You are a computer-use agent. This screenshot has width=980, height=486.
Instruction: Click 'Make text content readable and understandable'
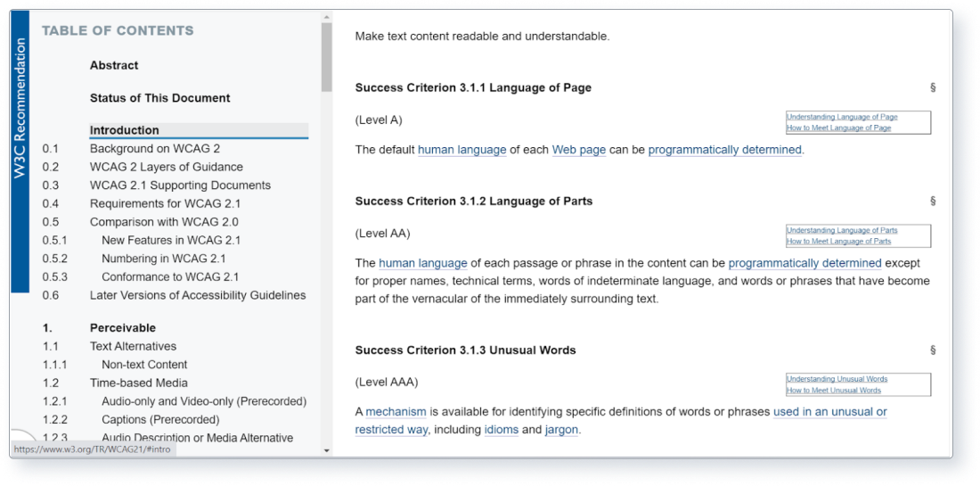(x=482, y=37)
